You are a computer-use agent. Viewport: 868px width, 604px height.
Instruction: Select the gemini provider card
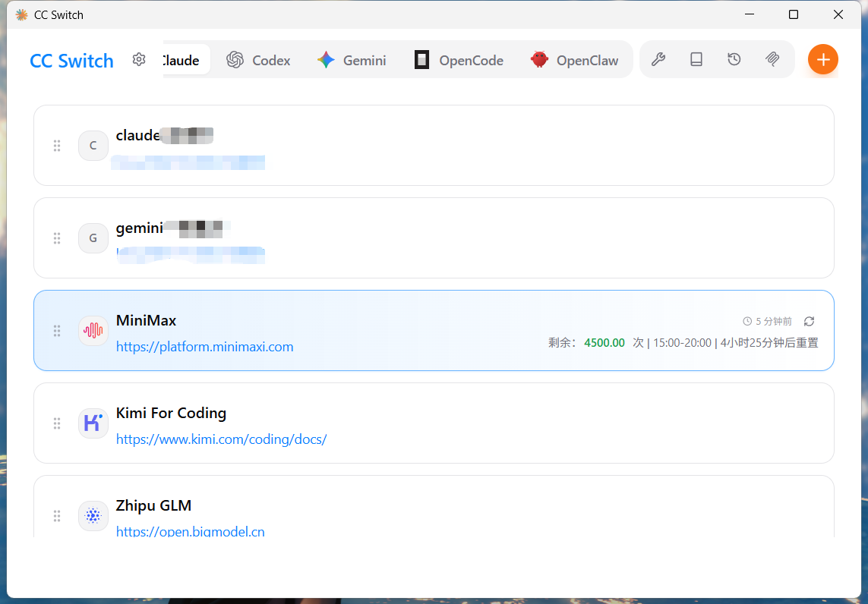tap(494, 238)
